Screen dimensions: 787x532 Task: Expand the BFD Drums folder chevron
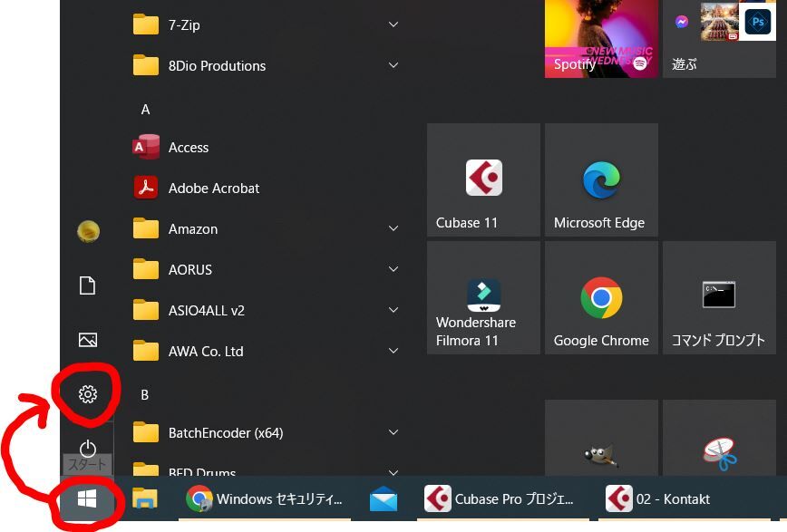pyautogui.click(x=393, y=472)
